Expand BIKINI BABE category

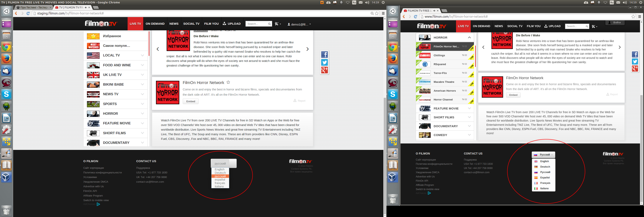point(142,84)
